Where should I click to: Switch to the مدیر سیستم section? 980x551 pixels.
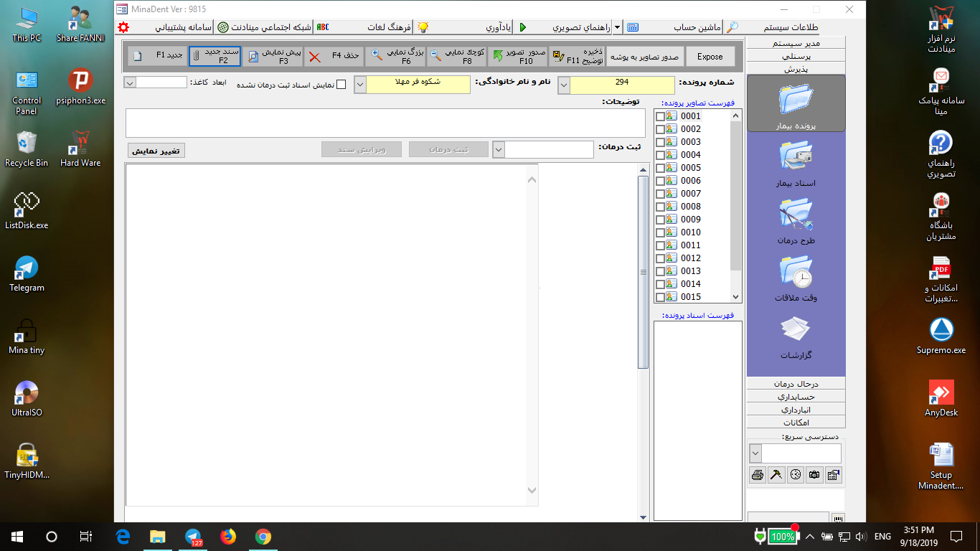coord(796,43)
